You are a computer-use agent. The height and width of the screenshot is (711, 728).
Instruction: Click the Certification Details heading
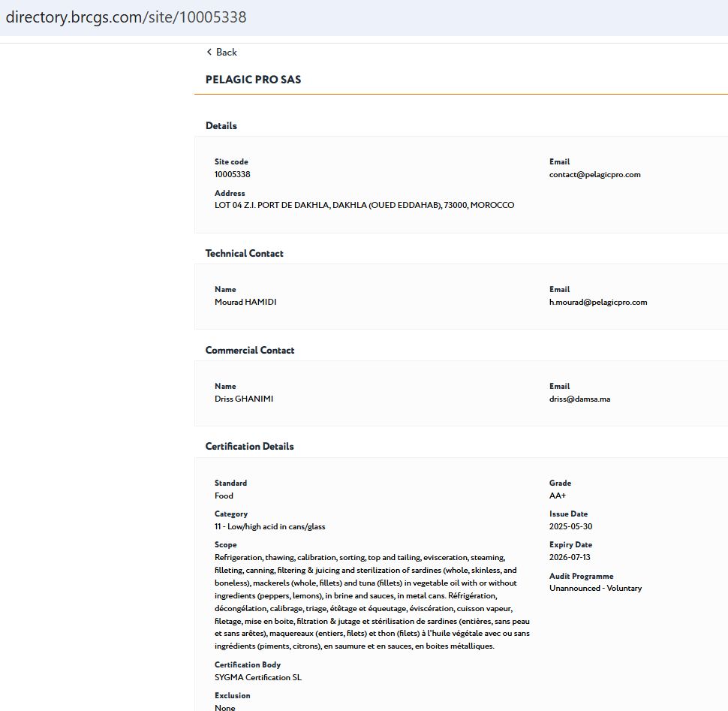[x=249, y=447]
